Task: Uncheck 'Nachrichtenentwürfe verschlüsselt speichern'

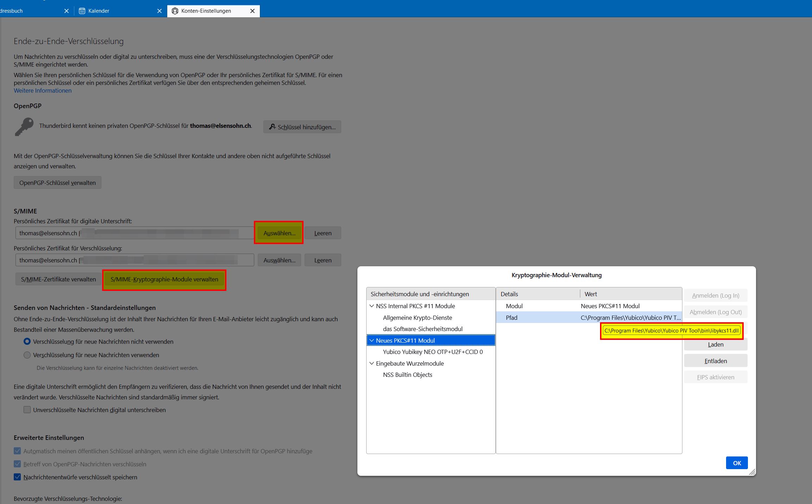Action: [x=17, y=477]
